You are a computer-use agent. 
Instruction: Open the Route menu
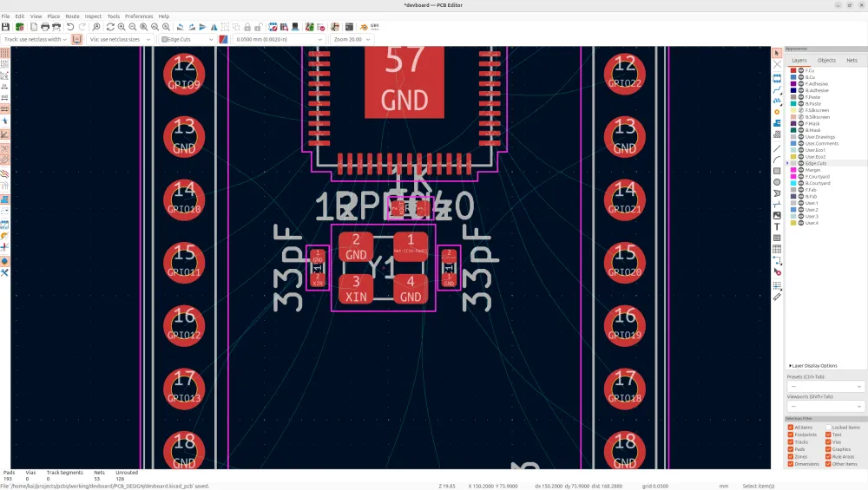pos(72,16)
